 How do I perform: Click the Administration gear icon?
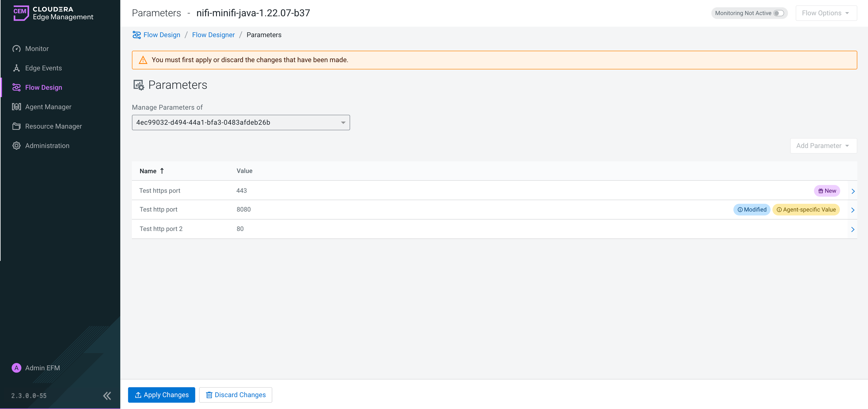click(x=16, y=145)
